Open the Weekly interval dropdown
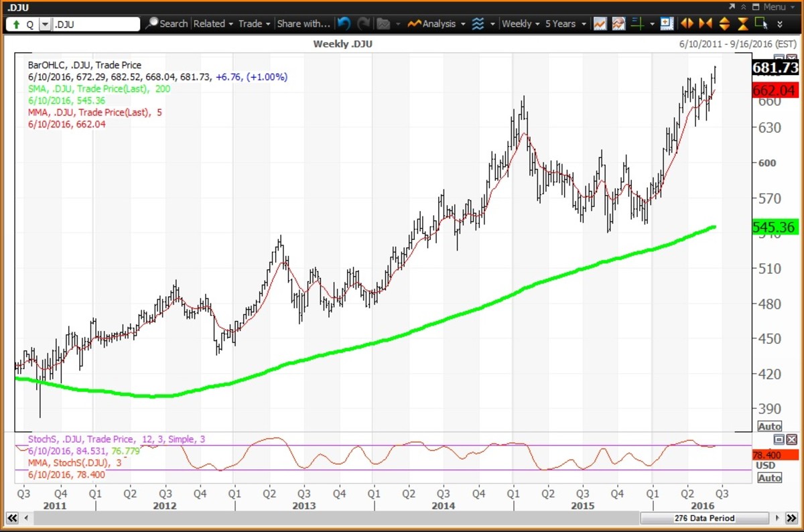Screen dimensions: 804x532 click(521, 23)
